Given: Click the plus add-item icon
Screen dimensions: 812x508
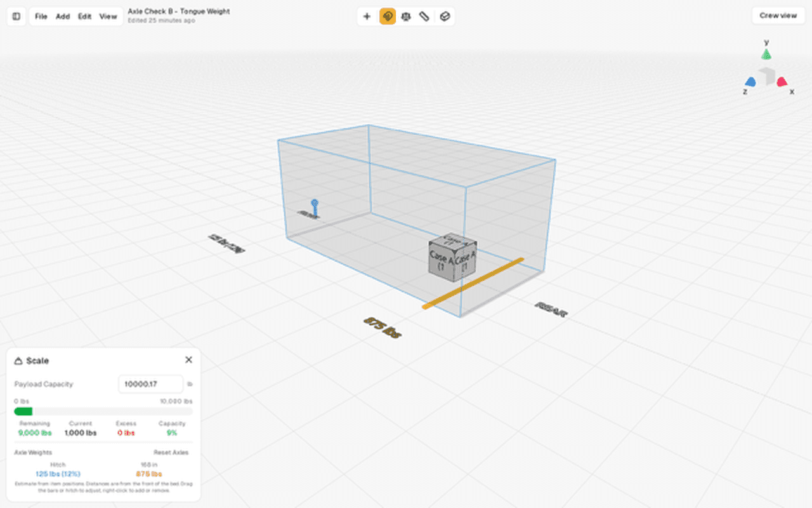Looking at the screenshot, I should (367, 17).
